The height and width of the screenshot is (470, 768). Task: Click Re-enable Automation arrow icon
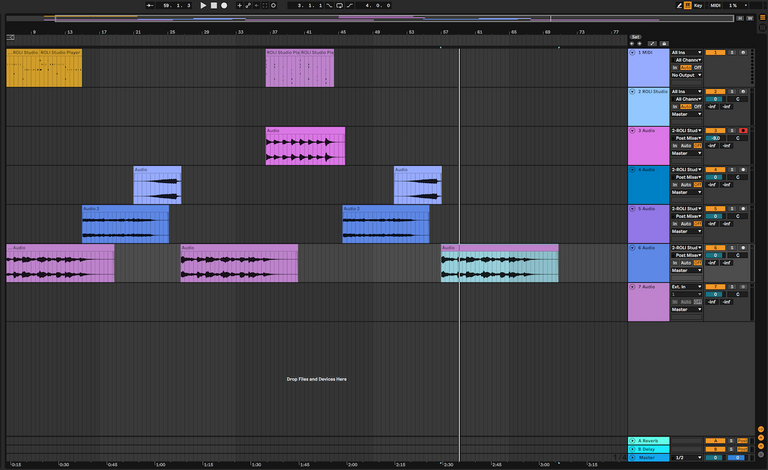(257, 5)
